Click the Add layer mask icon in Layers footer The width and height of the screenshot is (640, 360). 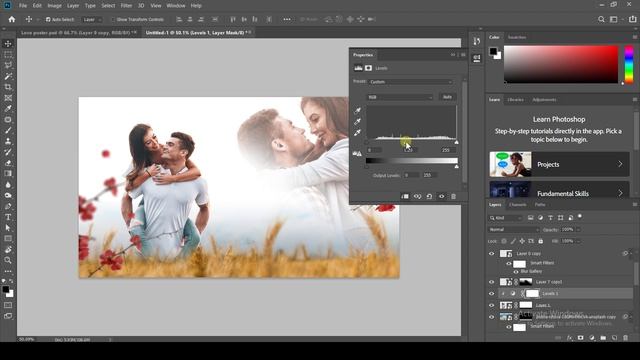click(580, 338)
